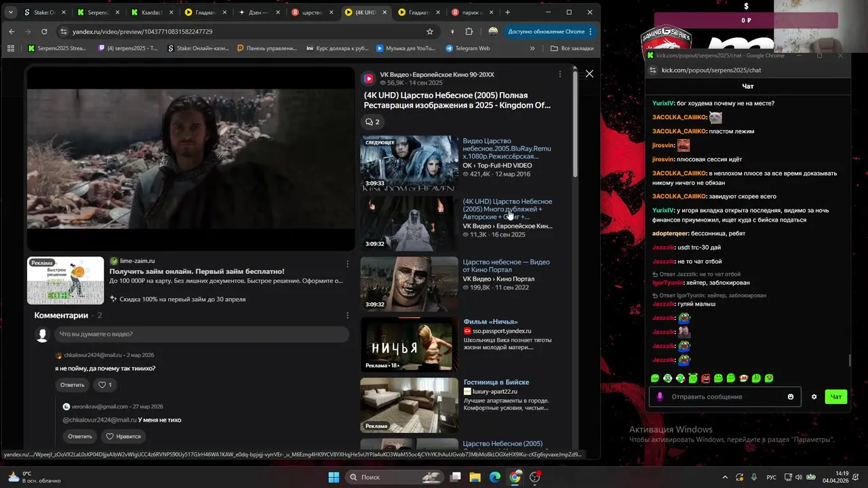The height and width of the screenshot is (488, 868).
Task: Open the Chrome menu three dots
Action: click(x=591, y=31)
